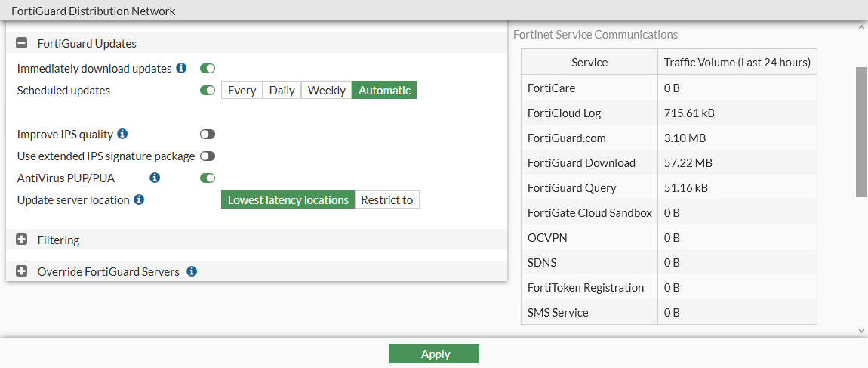Expand the Filtering section
The image size is (868, 368).
21,240
